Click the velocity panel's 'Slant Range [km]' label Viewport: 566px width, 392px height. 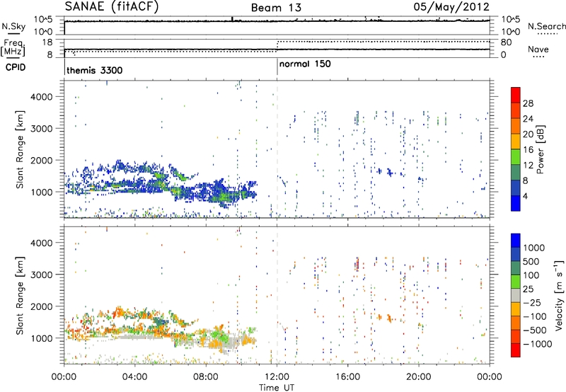click(20, 296)
